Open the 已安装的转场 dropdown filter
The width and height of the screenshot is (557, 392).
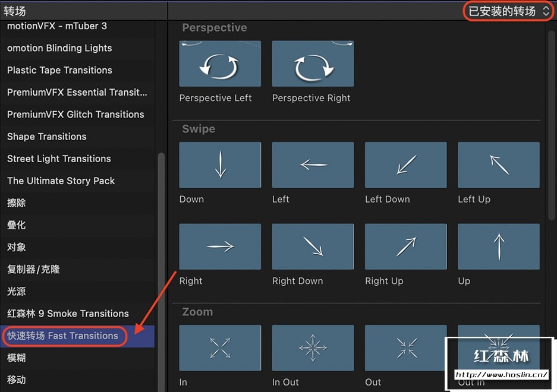(x=508, y=11)
